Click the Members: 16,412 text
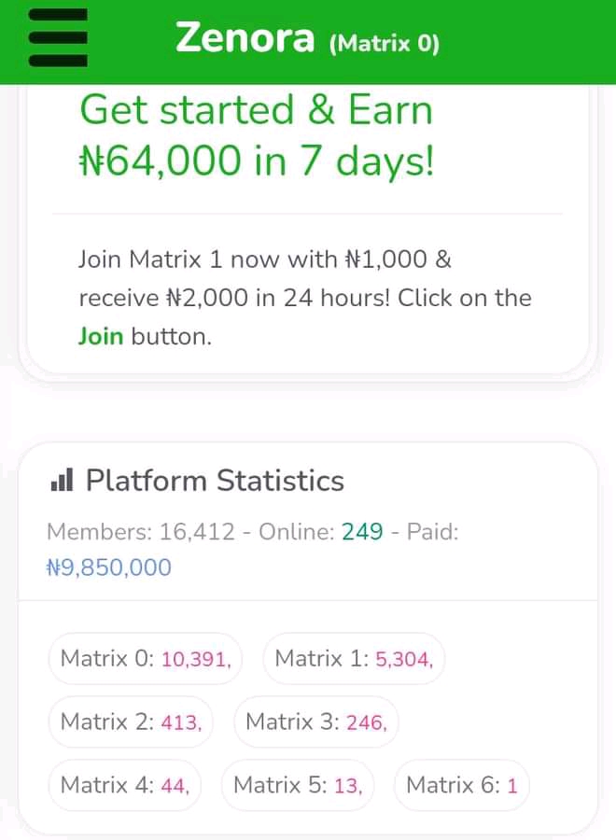 (141, 532)
